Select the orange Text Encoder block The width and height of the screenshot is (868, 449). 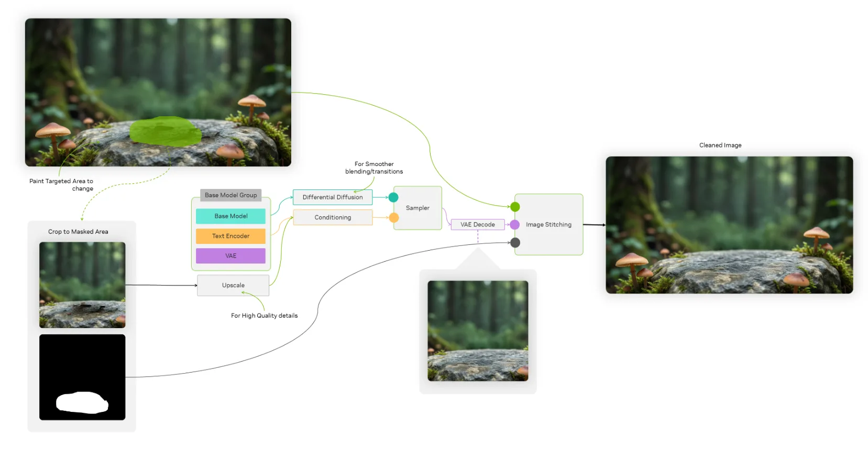pyautogui.click(x=230, y=236)
